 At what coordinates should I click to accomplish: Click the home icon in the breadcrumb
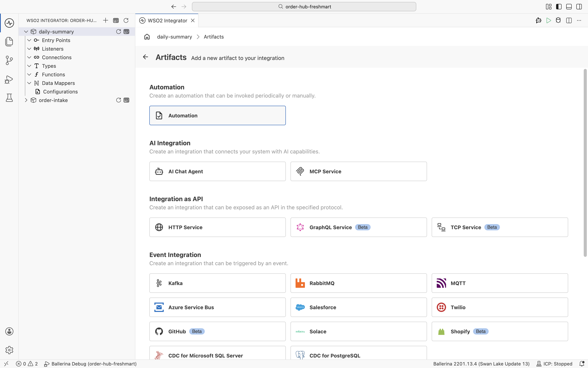147,37
